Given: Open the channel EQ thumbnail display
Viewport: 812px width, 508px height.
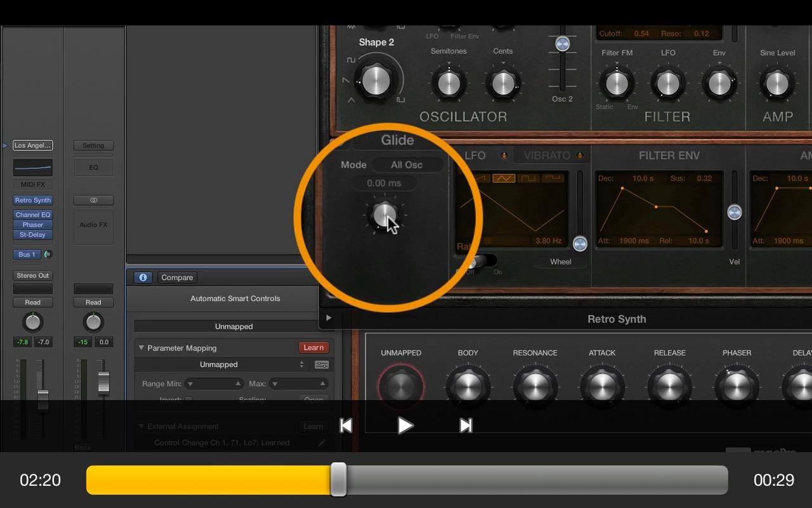Looking at the screenshot, I should [x=32, y=168].
